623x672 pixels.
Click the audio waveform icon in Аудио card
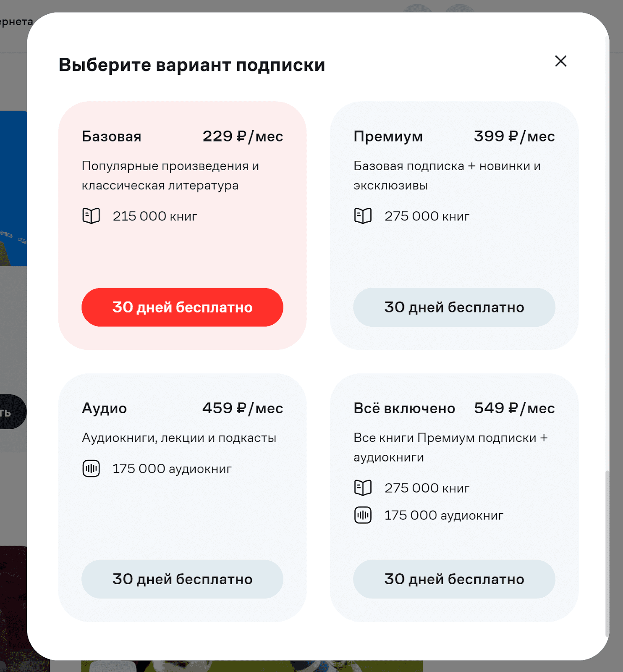91,468
